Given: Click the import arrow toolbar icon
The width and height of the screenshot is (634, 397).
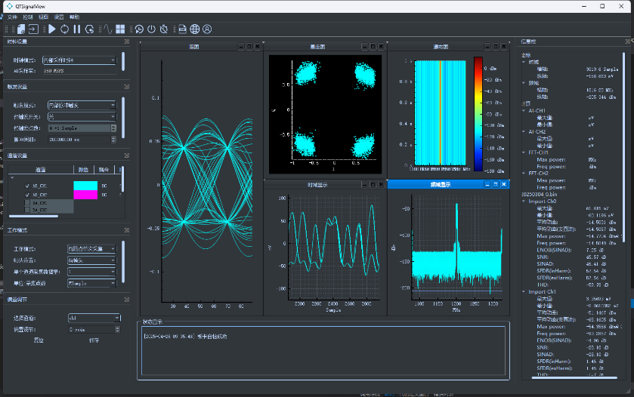Looking at the screenshot, I should click(34, 29).
